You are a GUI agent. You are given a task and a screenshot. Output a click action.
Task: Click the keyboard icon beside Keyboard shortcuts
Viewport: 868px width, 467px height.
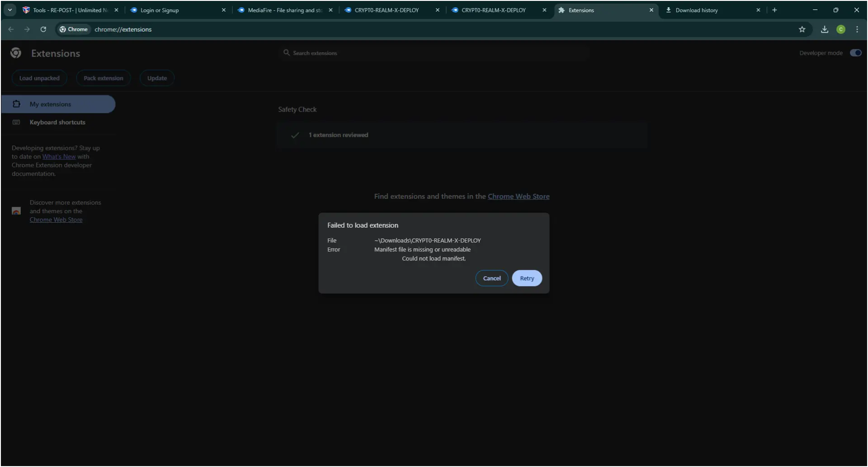coord(16,122)
